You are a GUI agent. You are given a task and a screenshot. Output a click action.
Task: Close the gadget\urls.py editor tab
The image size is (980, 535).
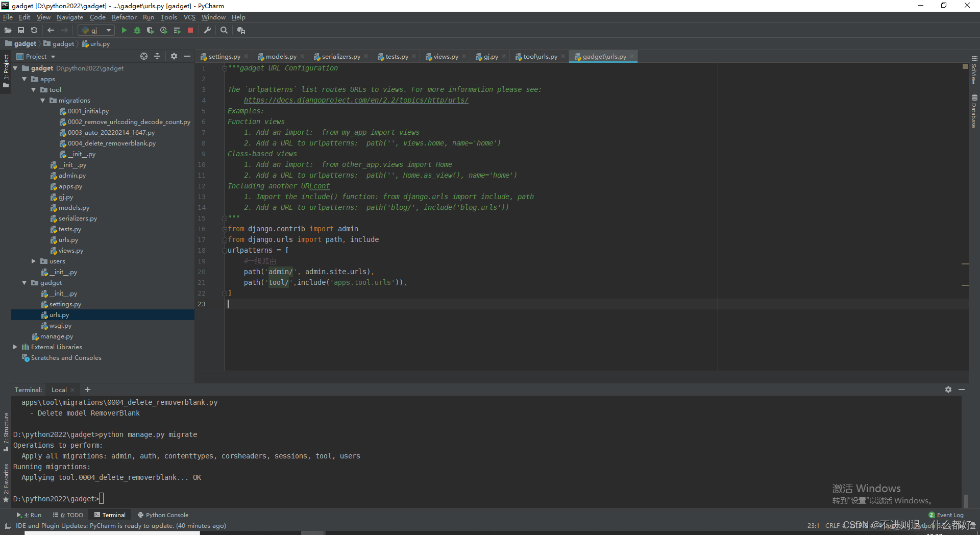click(x=632, y=57)
